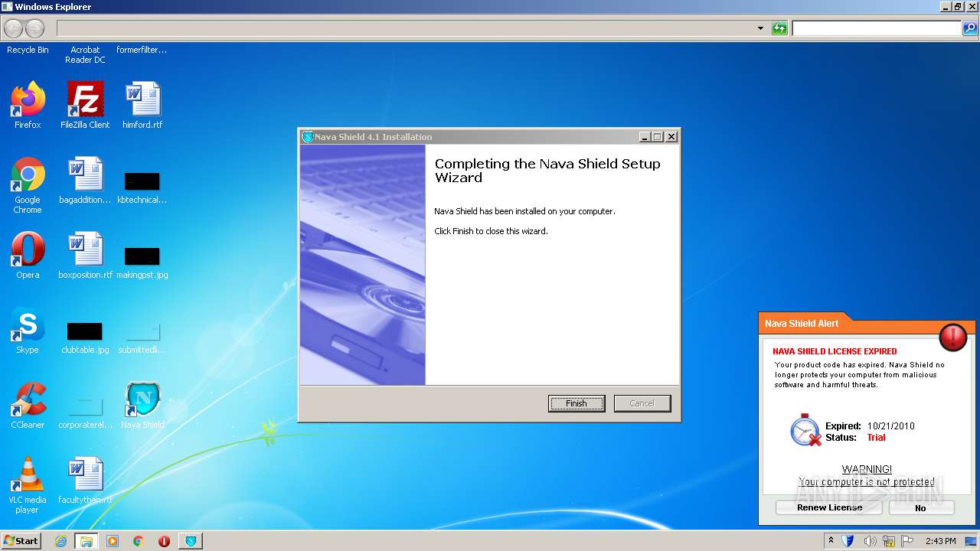This screenshot has width=980, height=551.
Task: Select makingpst.jpg image file
Action: tap(142, 262)
